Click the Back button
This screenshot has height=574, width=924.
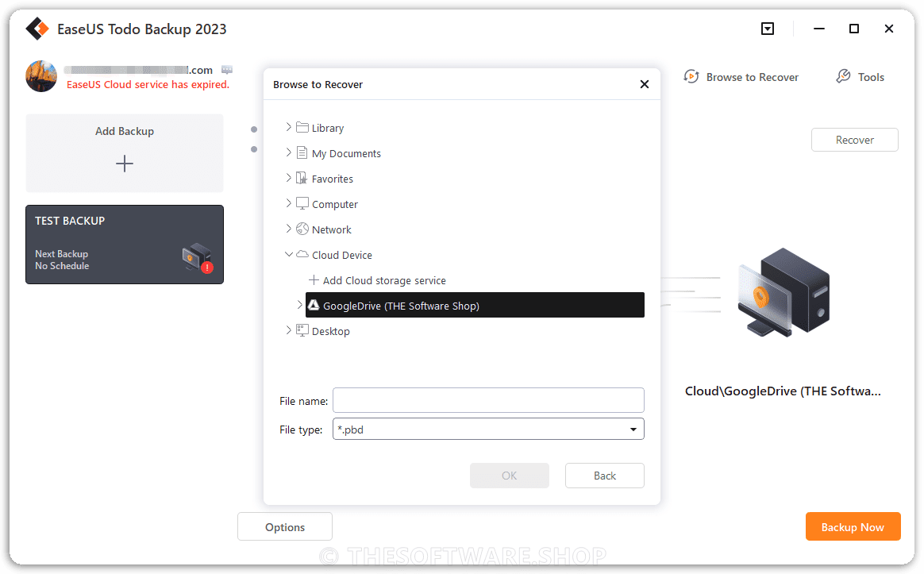coord(605,476)
